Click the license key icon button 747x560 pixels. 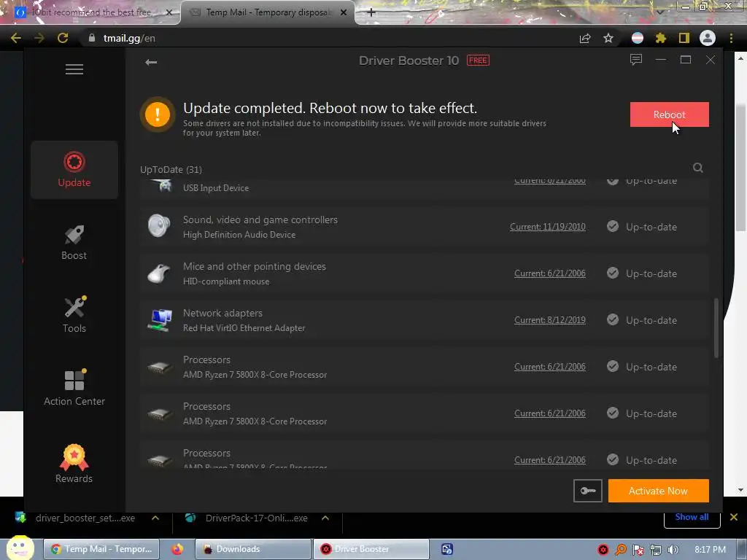pos(588,491)
